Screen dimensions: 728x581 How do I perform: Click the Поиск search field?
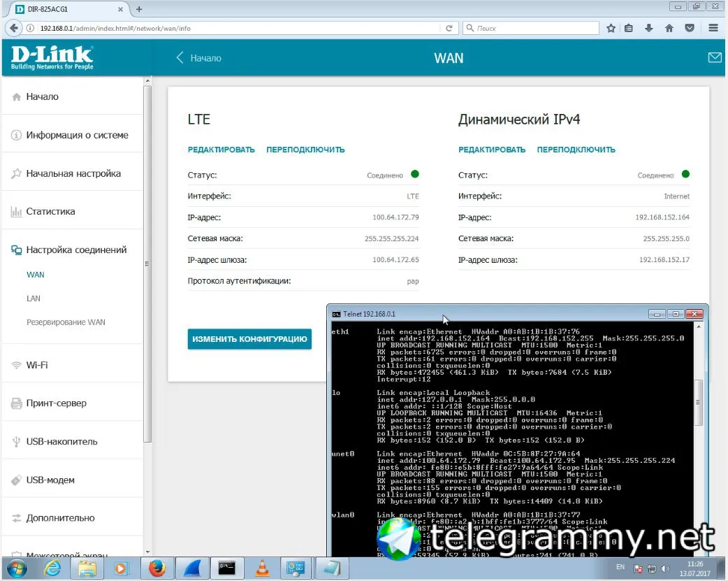[x=530, y=28]
